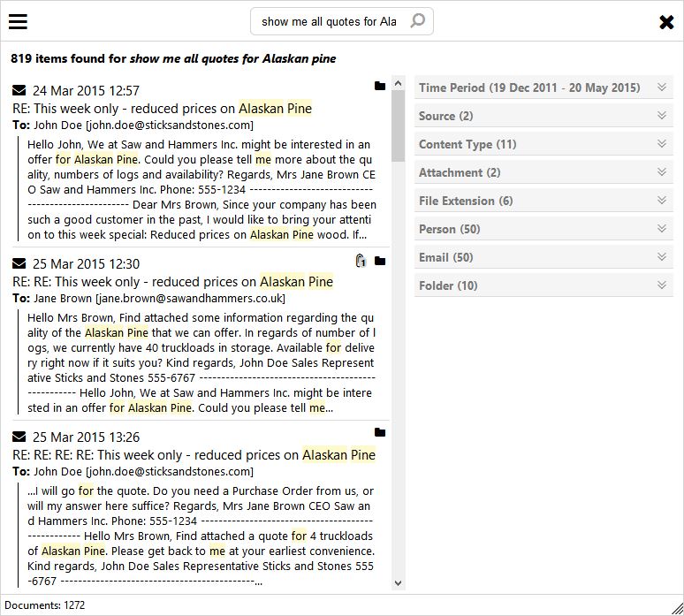Screen dimensions: 684x616
Task: Close the search window with X
Action: pyautogui.click(x=666, y=22)
